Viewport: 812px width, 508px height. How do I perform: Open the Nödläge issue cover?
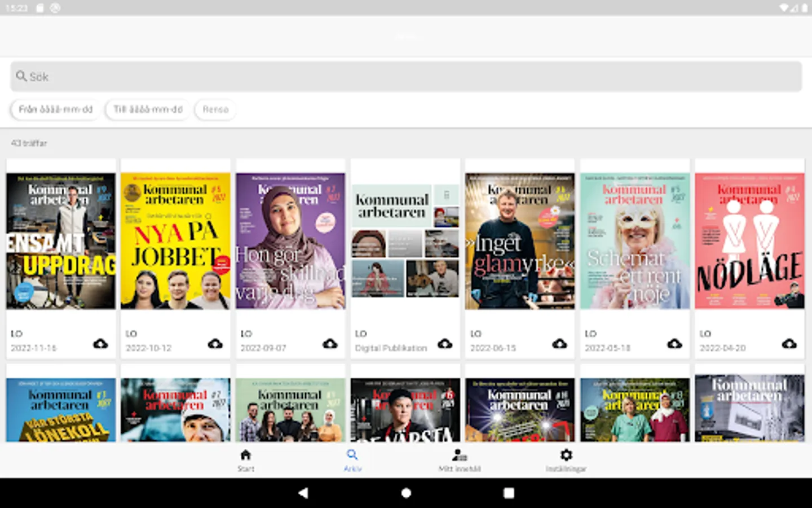(749, 241)
